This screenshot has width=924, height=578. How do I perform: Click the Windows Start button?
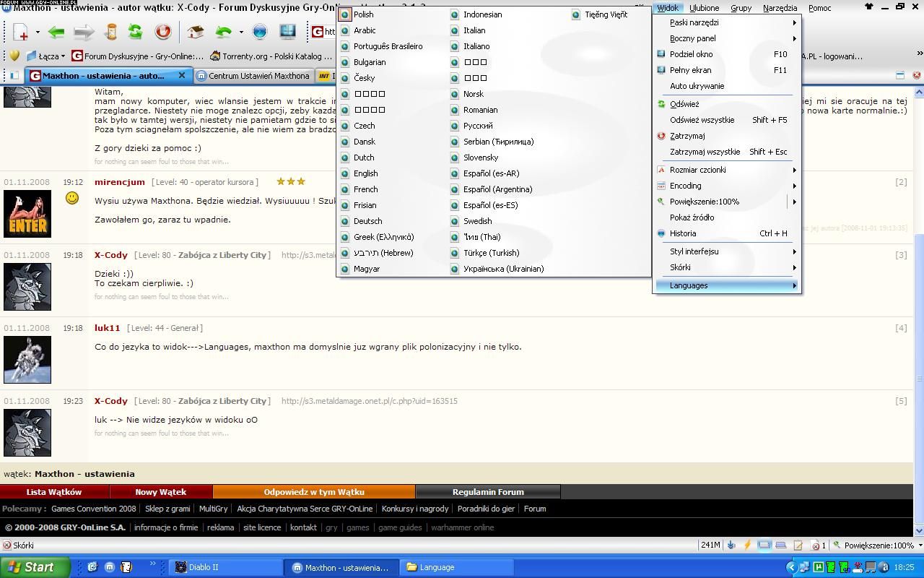(35, 567)
